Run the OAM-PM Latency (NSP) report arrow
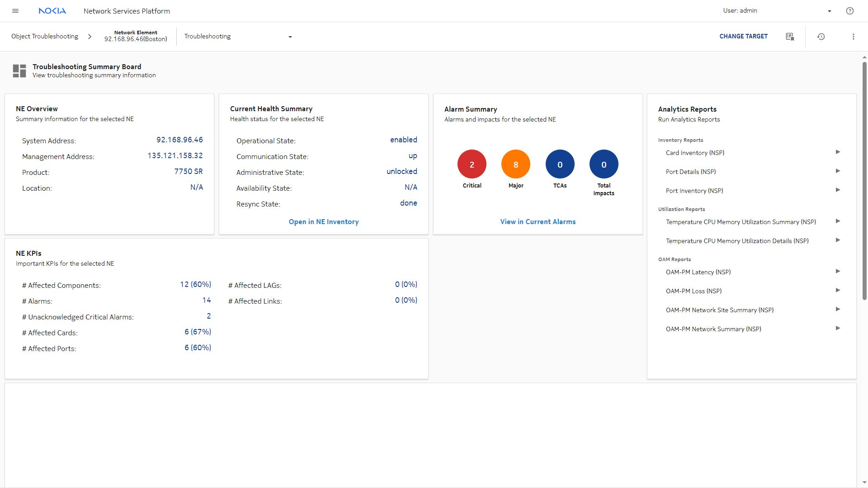Screen dimensions: 868x488 coord(838,272)
